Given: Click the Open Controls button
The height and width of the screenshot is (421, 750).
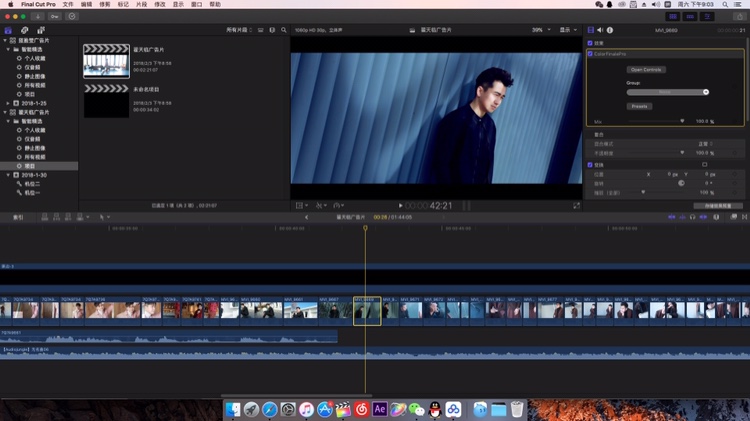Looking at the screenshot, I should pyautogui.click(x=647, y=70).
